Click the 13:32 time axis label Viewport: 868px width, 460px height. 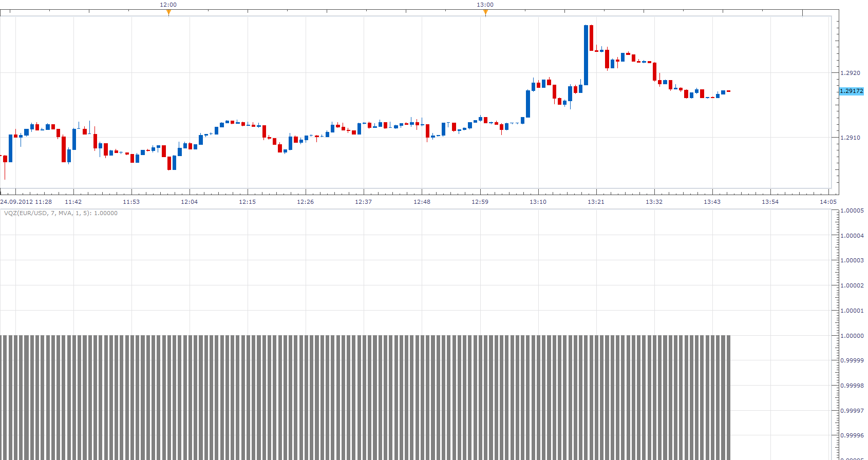pyautogui.click(x=654, y=202)
